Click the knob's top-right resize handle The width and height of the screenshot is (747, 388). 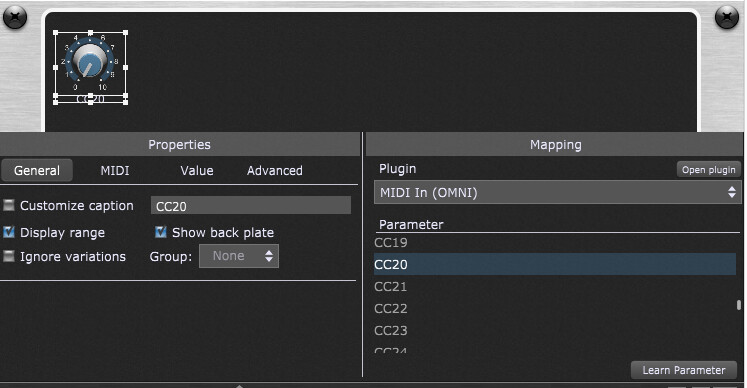coord(126,33)
